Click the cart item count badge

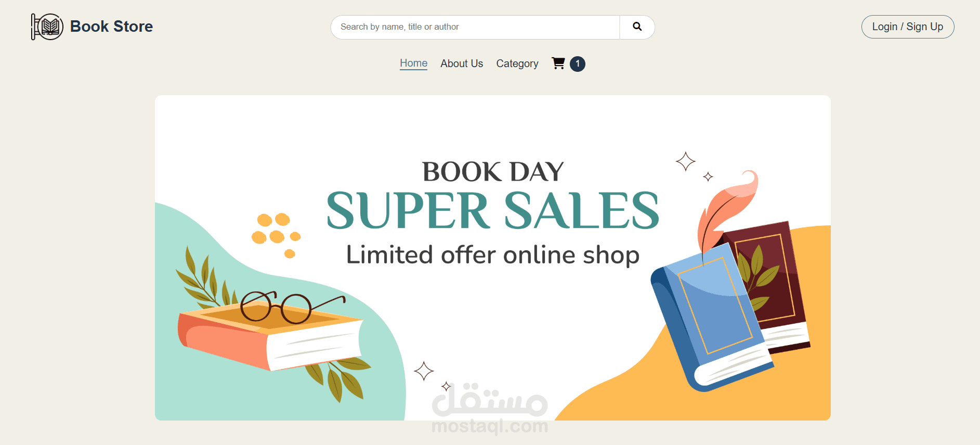pyautogui.click(x=578, y=63)
